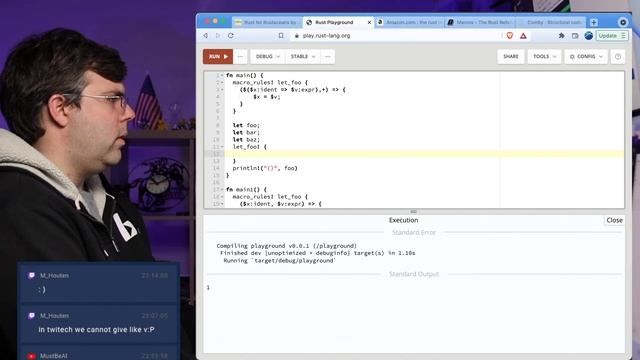Click the 'in twitech we cannot give like' message

pos(96,329)
